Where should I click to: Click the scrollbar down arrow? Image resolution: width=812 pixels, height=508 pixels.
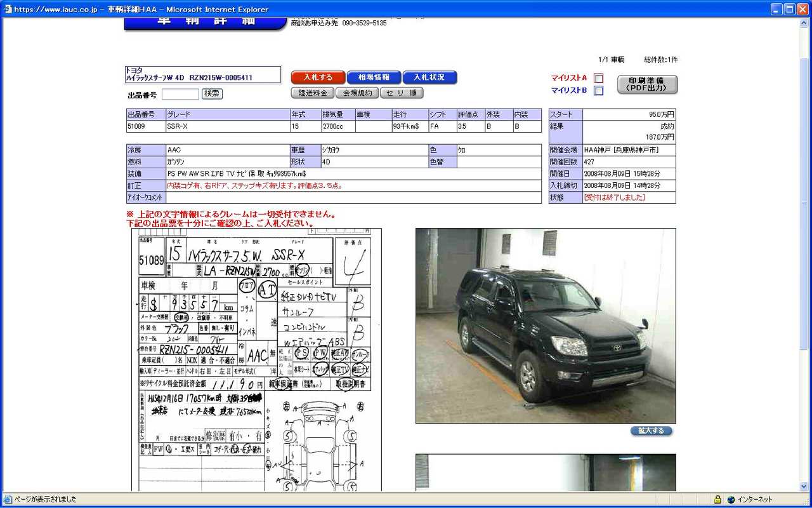pos(804,486)
